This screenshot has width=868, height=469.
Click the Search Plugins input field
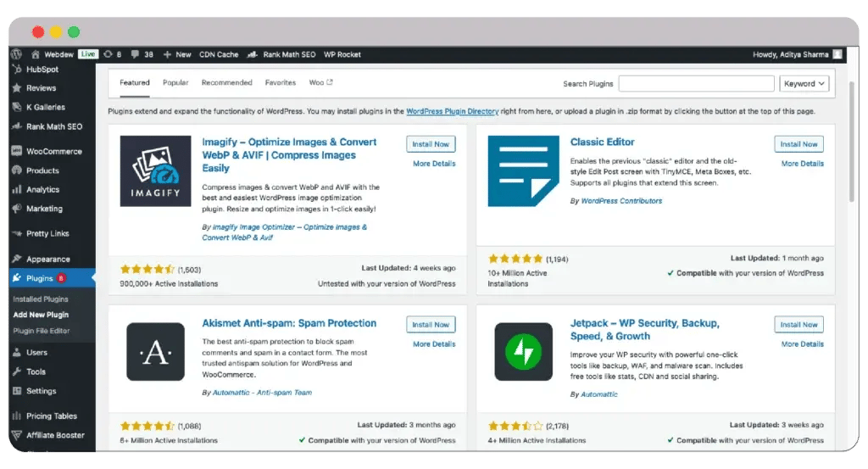(697, 84)
